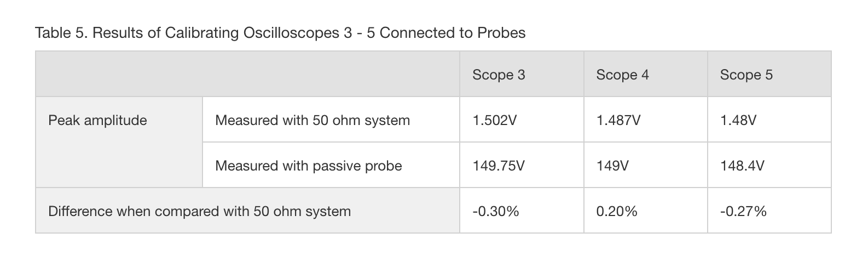Select the 1.48V value for Scope 5

click(738, 121)
